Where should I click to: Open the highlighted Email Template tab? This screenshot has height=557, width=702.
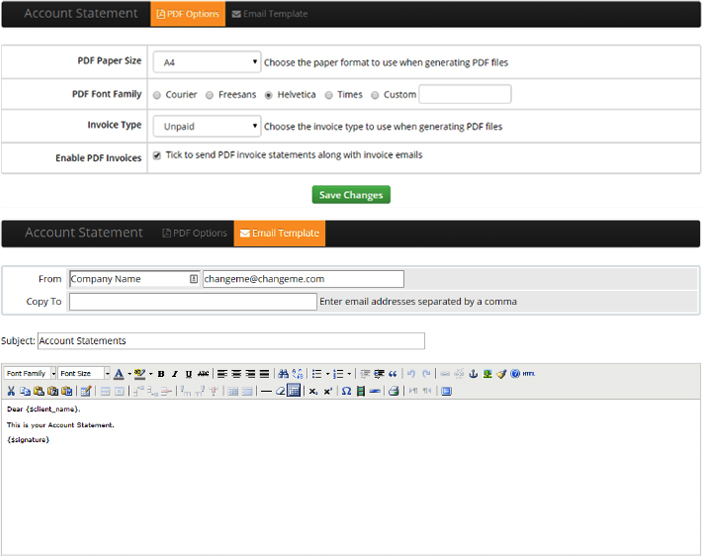click(x=279, y=233)
